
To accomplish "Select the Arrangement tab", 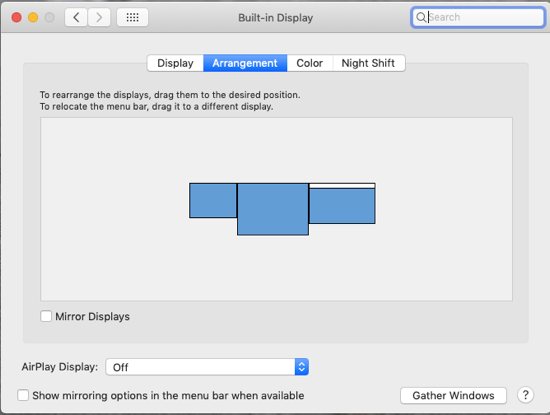I will coord(245,63).
